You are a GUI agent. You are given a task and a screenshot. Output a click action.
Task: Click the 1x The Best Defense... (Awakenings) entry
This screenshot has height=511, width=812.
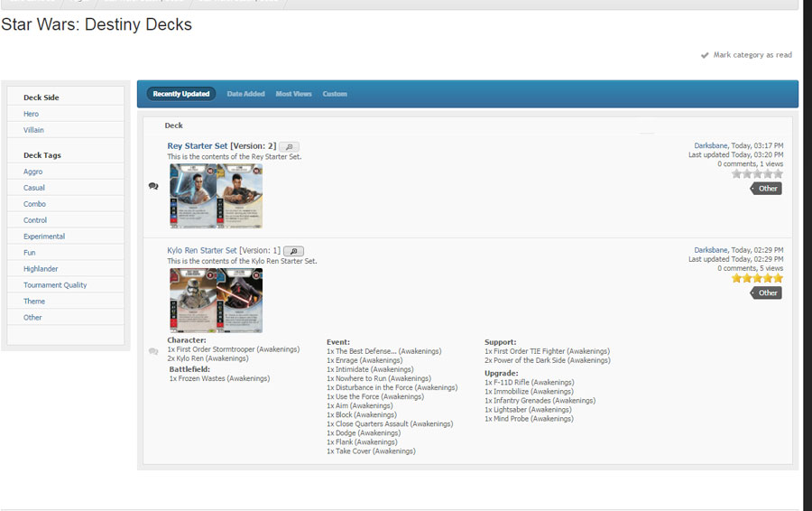[x=384, y=351]
